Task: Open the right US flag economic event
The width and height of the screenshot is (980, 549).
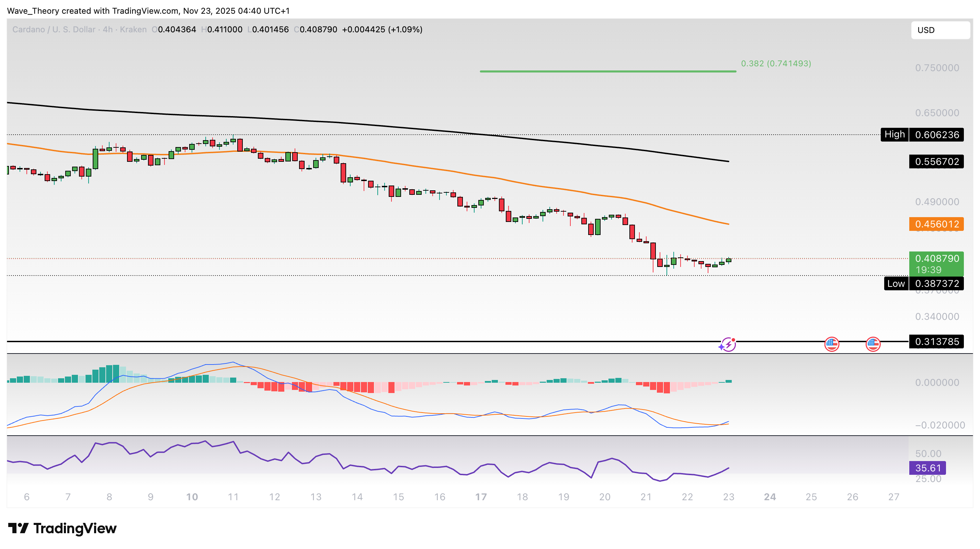Action: tap(873, 344)
